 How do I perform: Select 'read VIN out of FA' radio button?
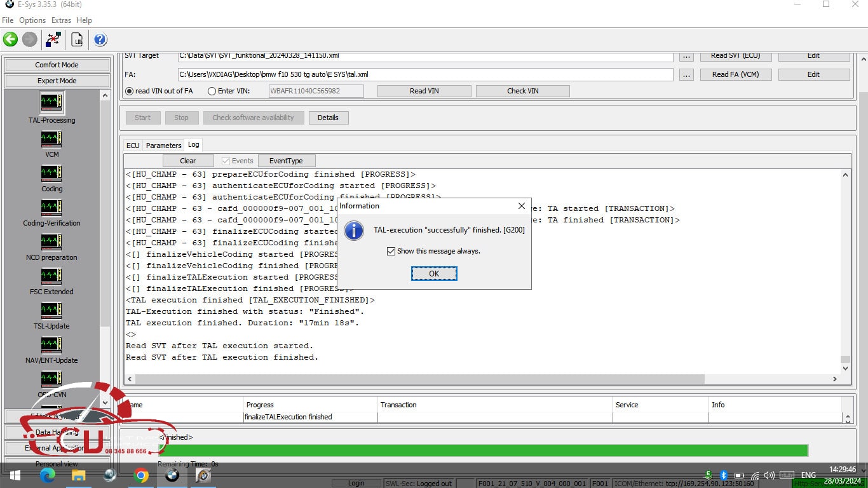[x=130, y=91]
